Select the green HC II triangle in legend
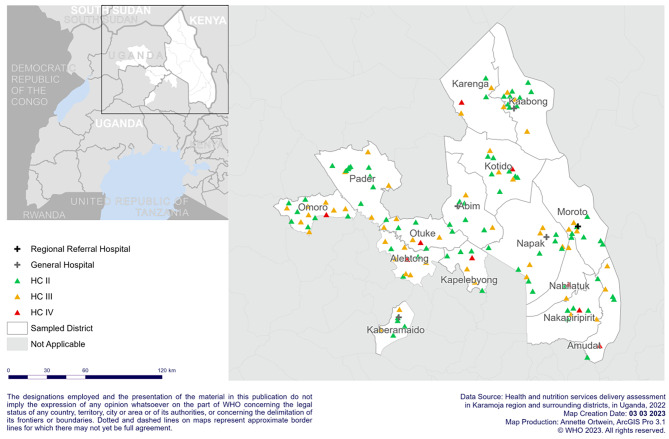 point(16,281)
